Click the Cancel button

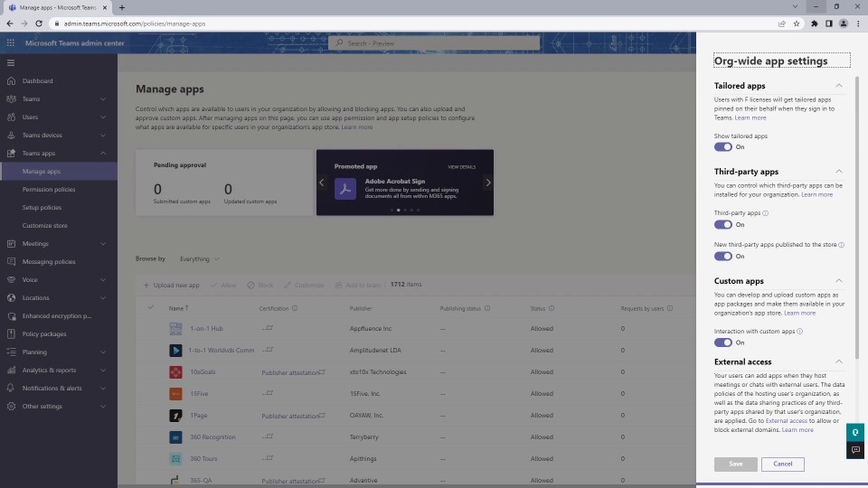(782, 464)
